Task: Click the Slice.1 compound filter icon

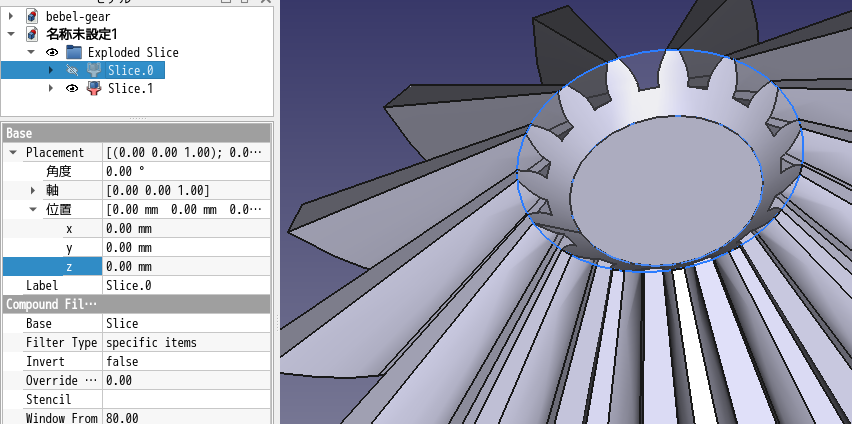Action: (x=93, y=88)
